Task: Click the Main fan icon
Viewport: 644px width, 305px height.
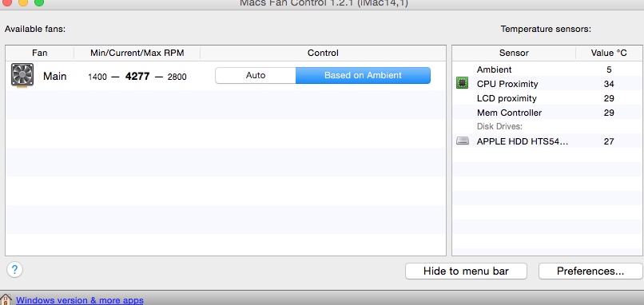Action: (x=22, y=75)
